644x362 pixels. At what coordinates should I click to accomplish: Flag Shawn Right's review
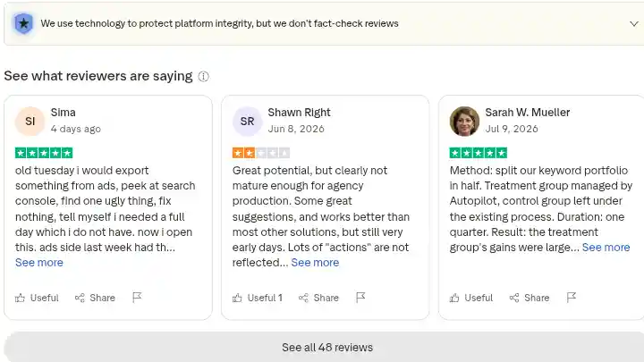[360, 297]
